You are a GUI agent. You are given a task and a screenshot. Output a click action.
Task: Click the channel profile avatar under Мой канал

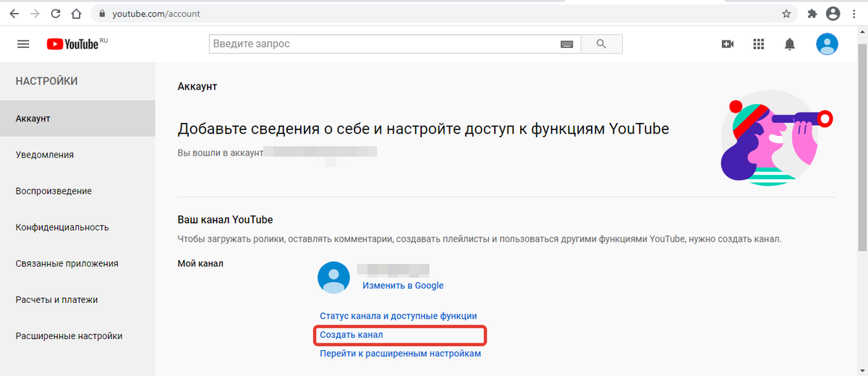(x=334, y=278)
